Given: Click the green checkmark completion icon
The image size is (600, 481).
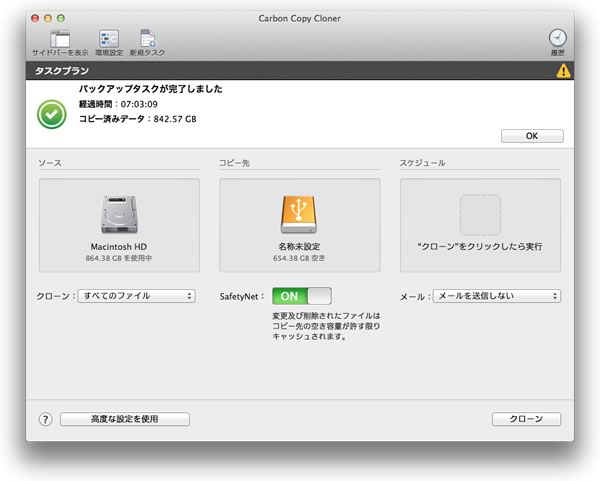Looking at the screenshot, I should (52, 114).
